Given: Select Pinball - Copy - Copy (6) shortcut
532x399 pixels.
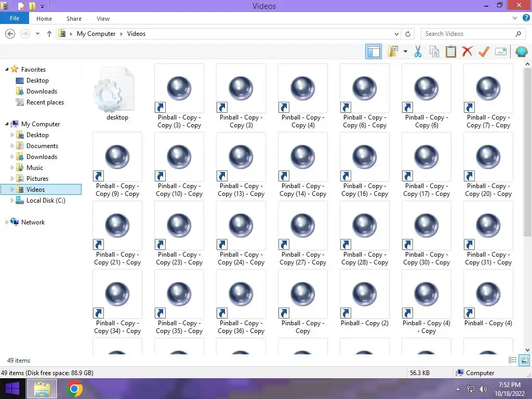Looking at the screenshot, I should 427,96.
